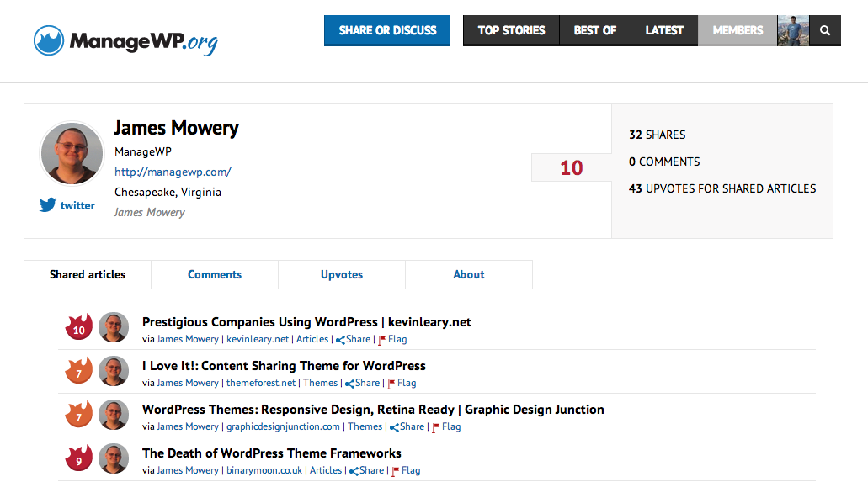Click the flame icon showing 9 votes

coord(78,458)
